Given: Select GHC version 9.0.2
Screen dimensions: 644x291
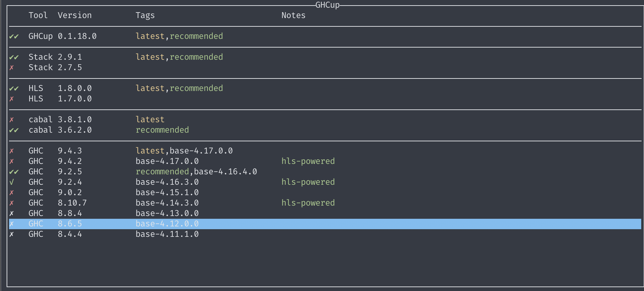Looking at the screenshot, I should (x=70, y=192).
